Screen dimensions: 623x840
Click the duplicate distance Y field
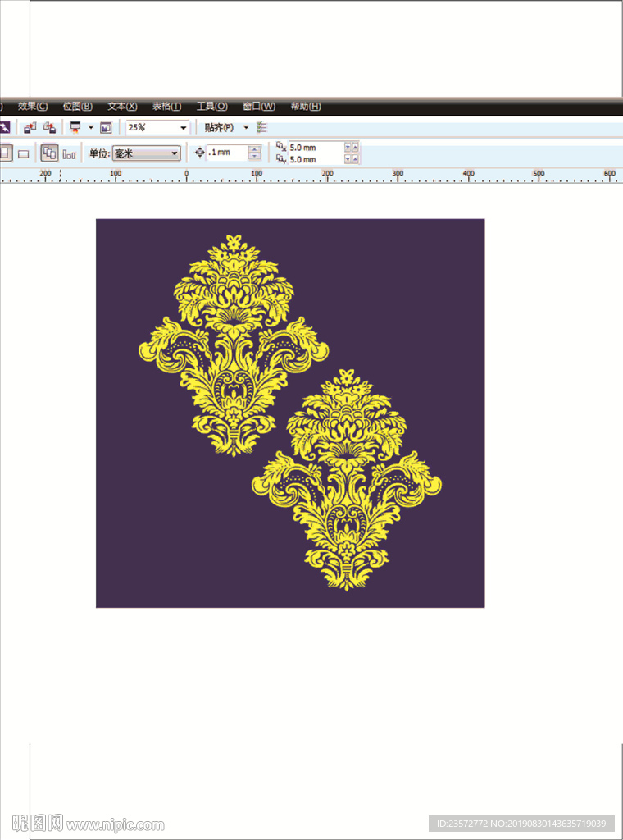pyautogui.click(x=316, y=160)
